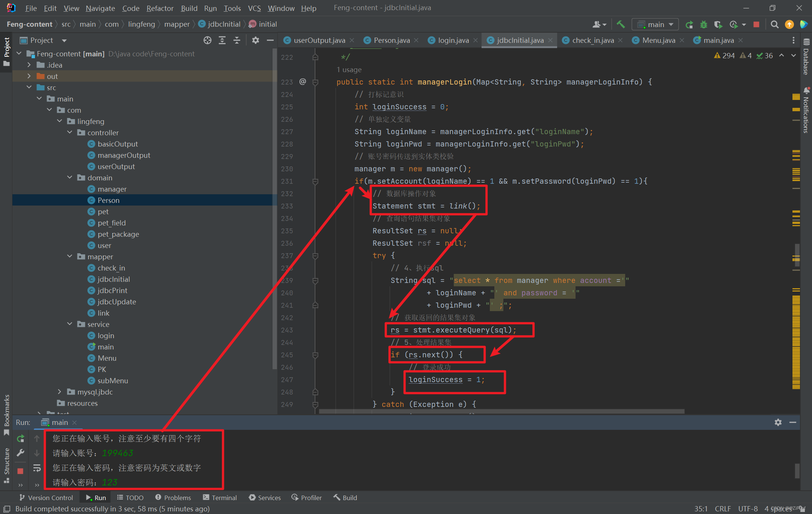The width and height of the screenshot is (812, 514).
Task: Switch to the login.java editor tab
Action: [x=453, y=40]
